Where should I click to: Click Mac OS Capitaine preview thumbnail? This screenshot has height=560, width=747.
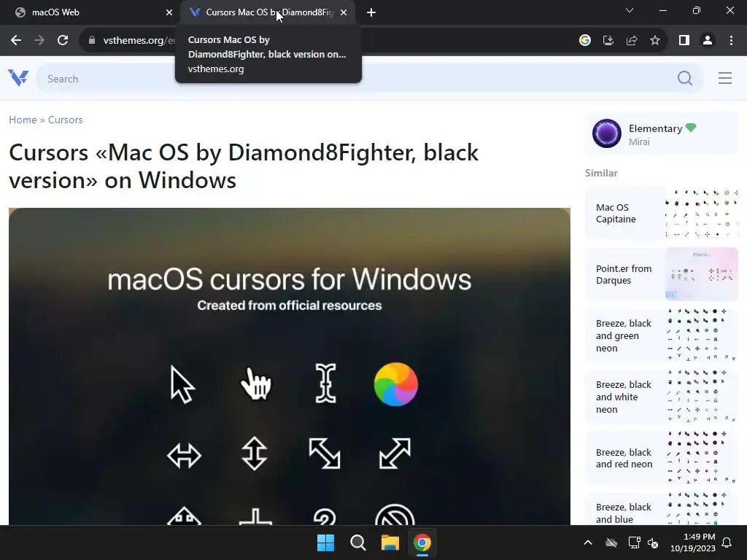coord(701,214)
